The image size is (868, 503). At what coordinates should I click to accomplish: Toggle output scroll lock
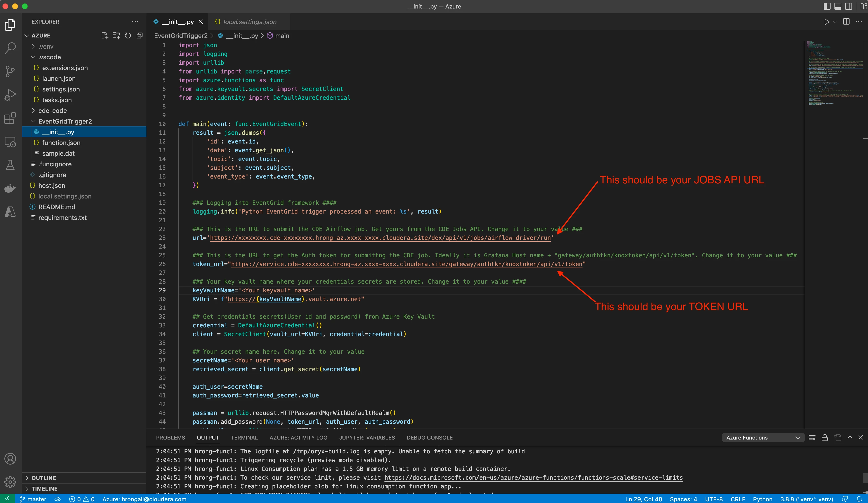click(825, 438)
